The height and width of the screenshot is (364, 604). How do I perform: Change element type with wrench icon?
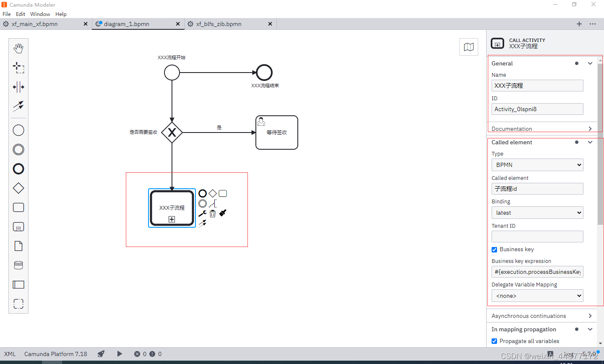pos(203,213)
